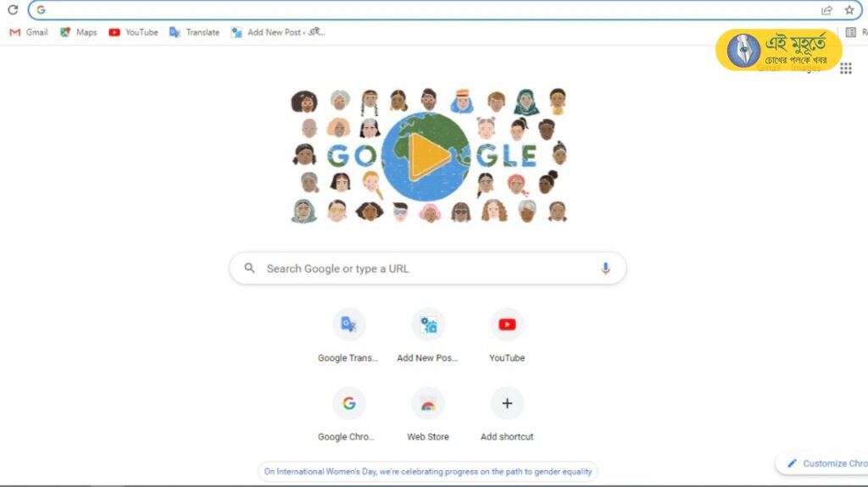The image size is (868, 487).
Task: Open the Reading list side icon
Action: 851,33
